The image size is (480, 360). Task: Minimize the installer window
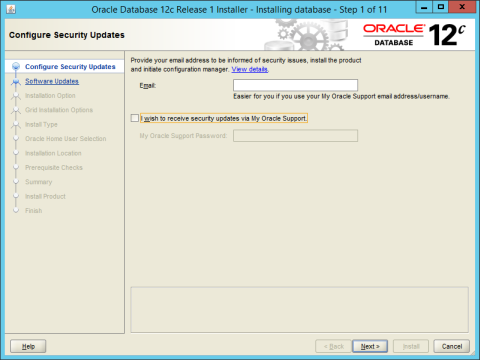pyautogui.click(x=424, y=7)
